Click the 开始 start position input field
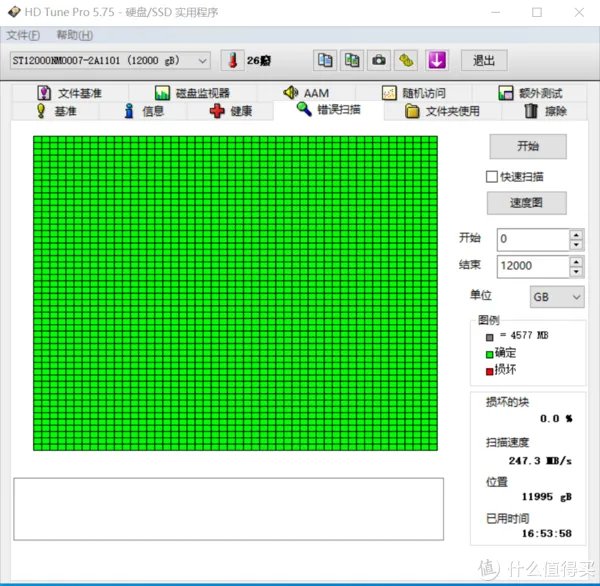This screenshot has width=600, height=586. coord(533,239)
